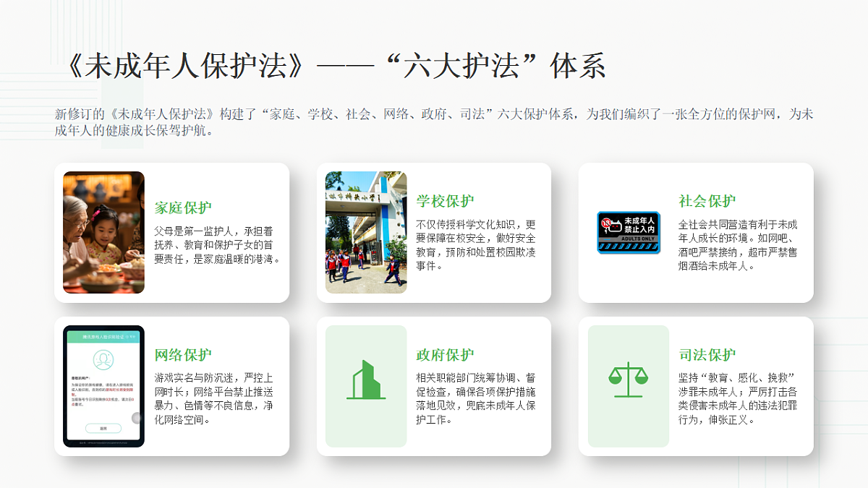Screen dimensions: 868x488
Task: Select the grandmother and child dining photo
Action: tap(103, 232)
